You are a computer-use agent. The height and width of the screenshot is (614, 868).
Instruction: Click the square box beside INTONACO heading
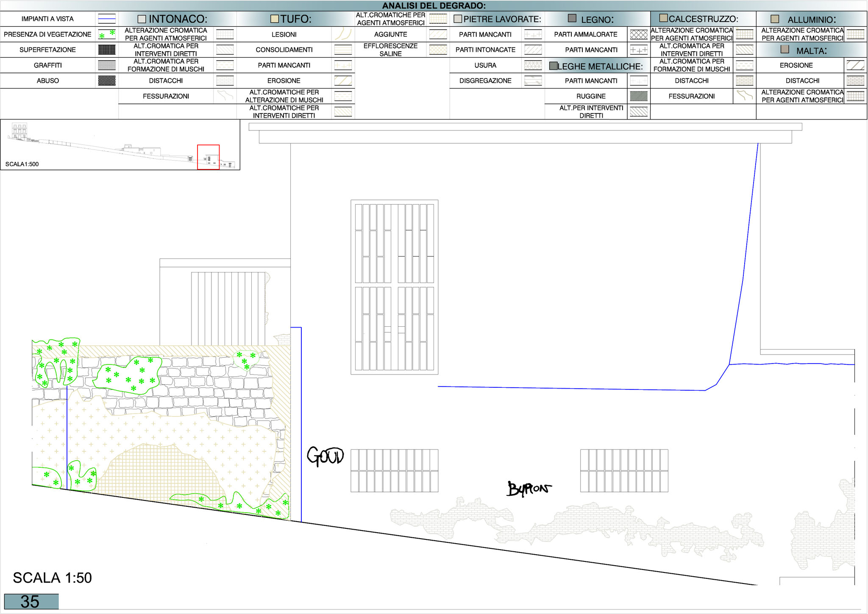[142, 19]
